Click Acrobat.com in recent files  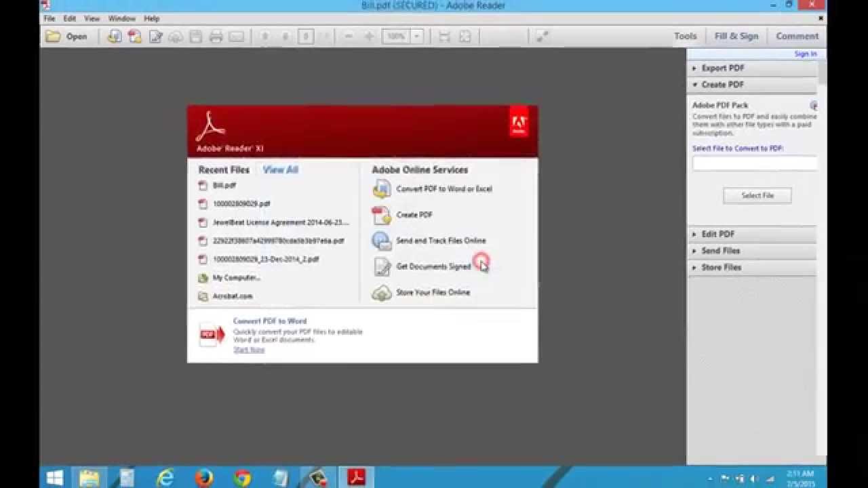pyautogui.click(x=233, y=296)
